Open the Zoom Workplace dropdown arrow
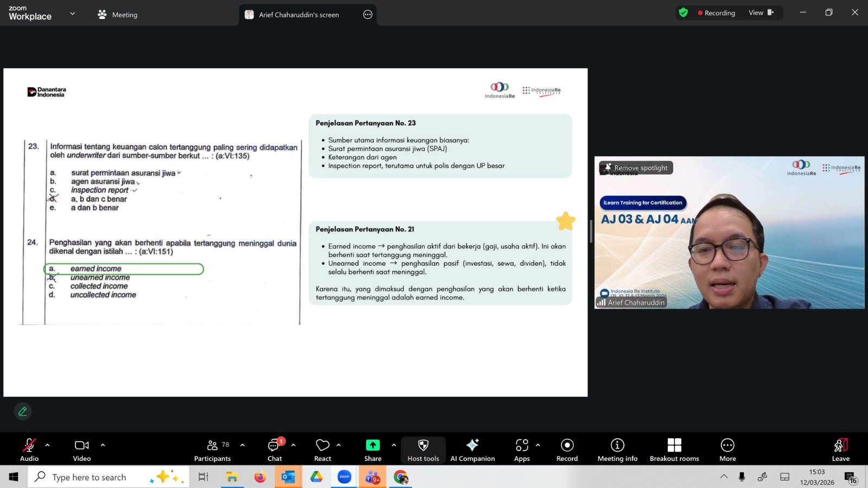The height and width of the screenshot is (488, 868). (73, 14)
